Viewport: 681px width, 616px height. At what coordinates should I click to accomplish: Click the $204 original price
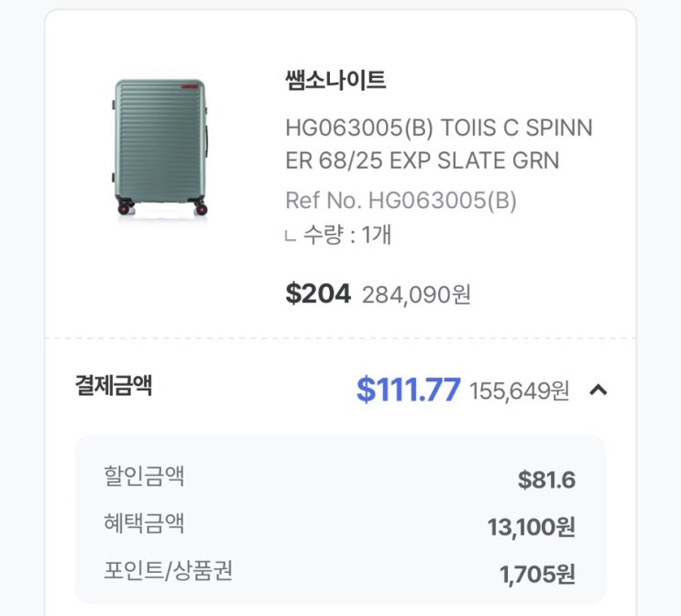pyautogui.click(x=318, y=293)
